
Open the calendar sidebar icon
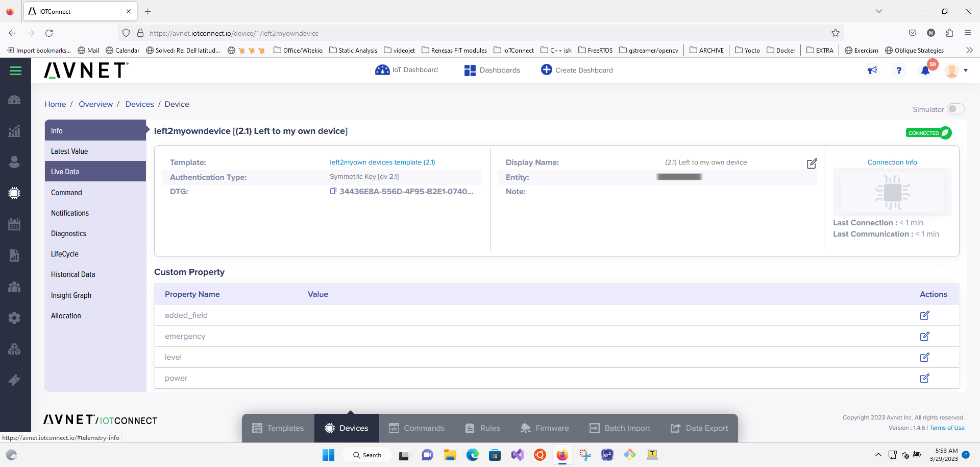tap(14, 224)
